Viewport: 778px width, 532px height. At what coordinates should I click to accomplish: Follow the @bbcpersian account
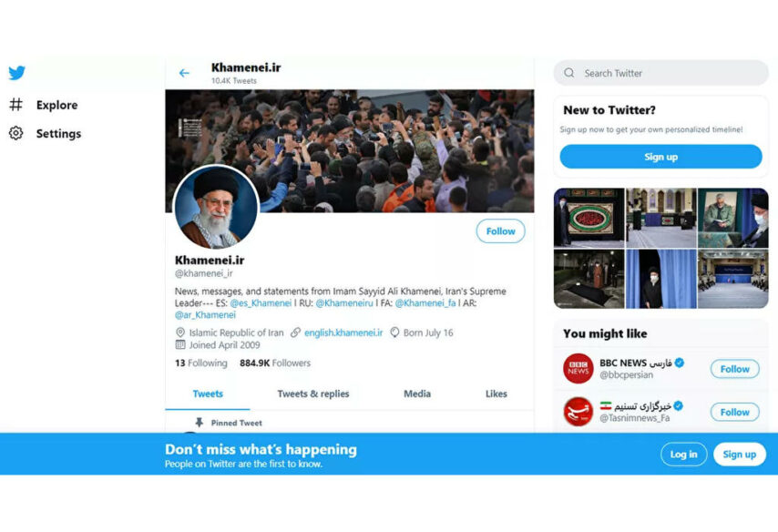[x=735, y=369]
